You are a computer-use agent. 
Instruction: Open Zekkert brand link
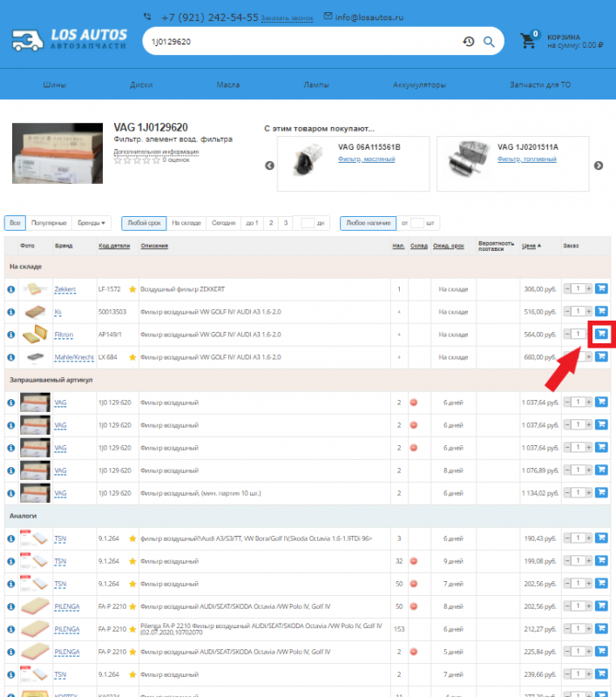(x=64, y=289)
